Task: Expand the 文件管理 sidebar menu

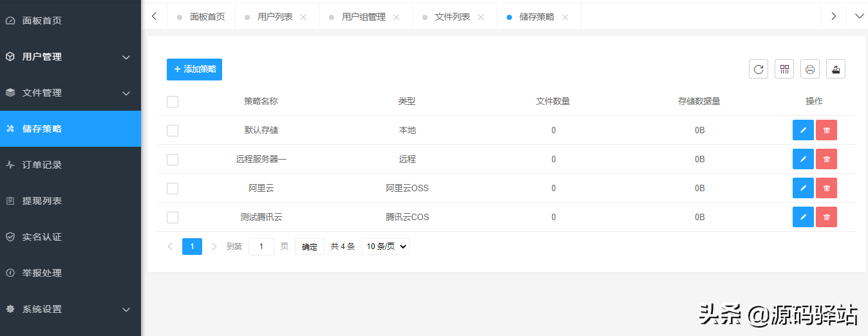Action: pyautogui.click(x=127, y=93)
